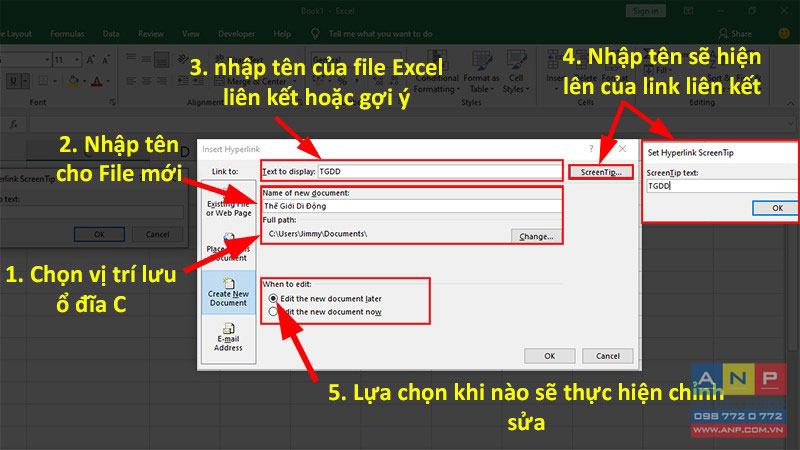800x450 pixels.
Task: Open the Font dialog launcher arrow
Action: click(x=112, y=103)
